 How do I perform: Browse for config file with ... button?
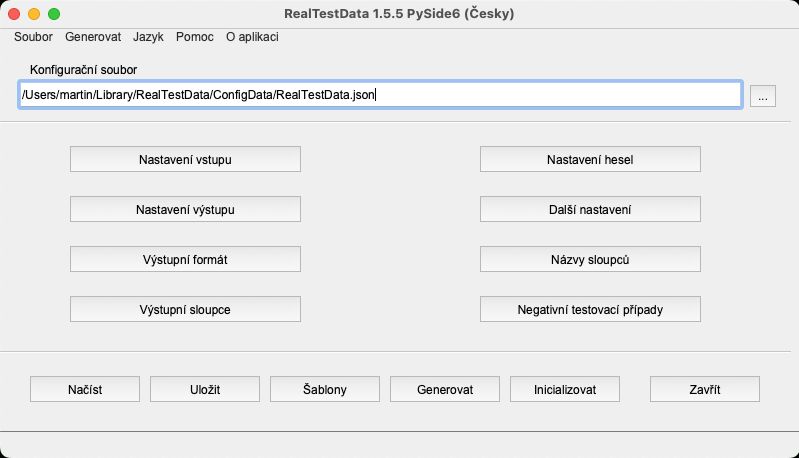763,96
